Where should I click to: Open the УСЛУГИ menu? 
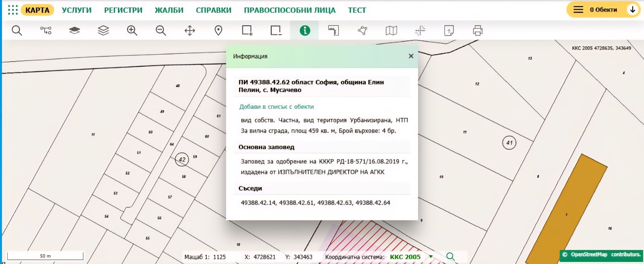click(x=76, y=10)
